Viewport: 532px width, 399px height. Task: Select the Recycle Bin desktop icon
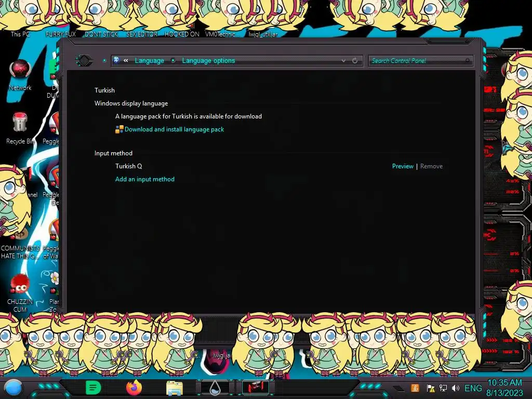(20, 128)
